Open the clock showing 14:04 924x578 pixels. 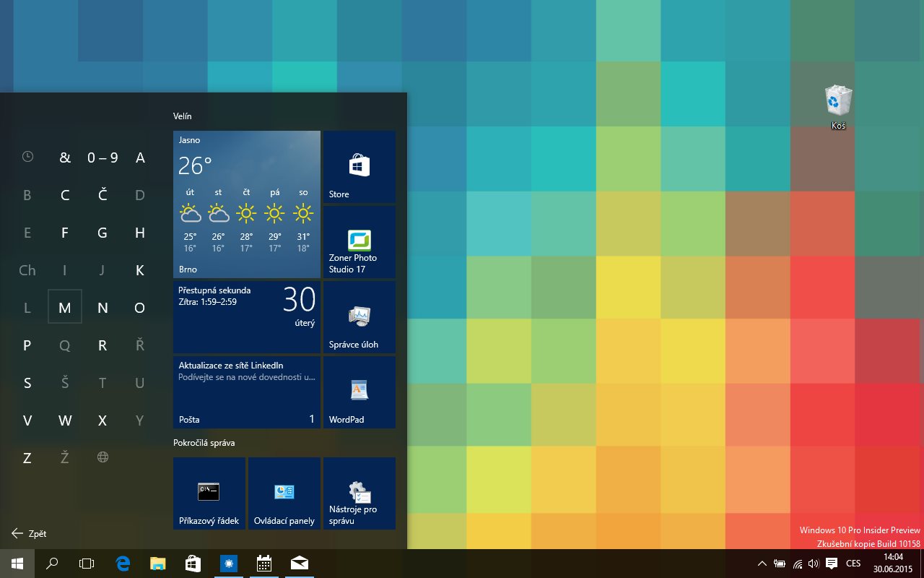pyautogui.click(x=893, y=564)
